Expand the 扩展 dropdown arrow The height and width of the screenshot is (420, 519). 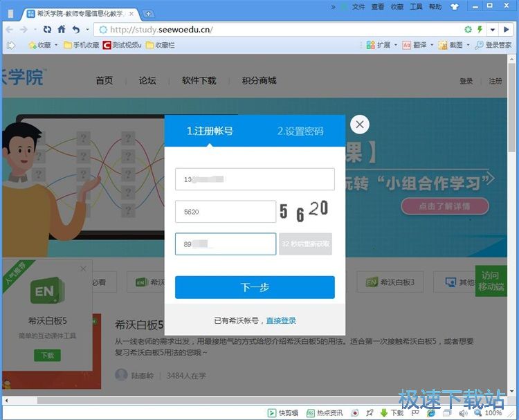[396, 45]
